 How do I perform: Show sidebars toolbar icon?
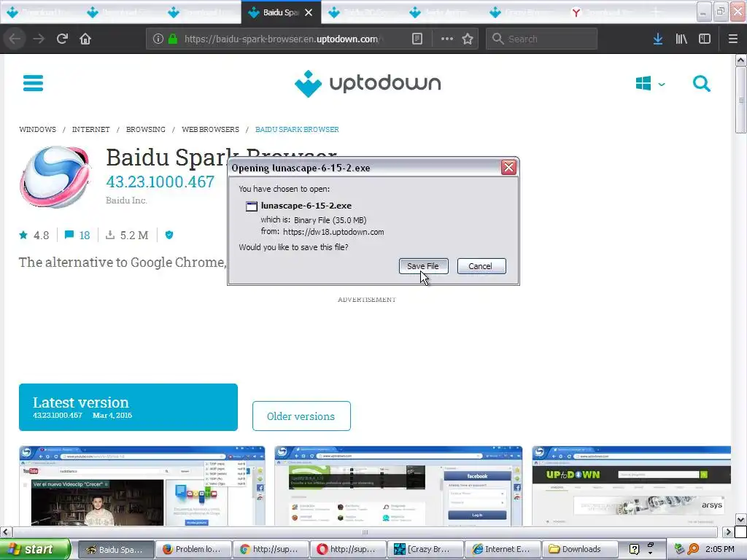point(705,39)
